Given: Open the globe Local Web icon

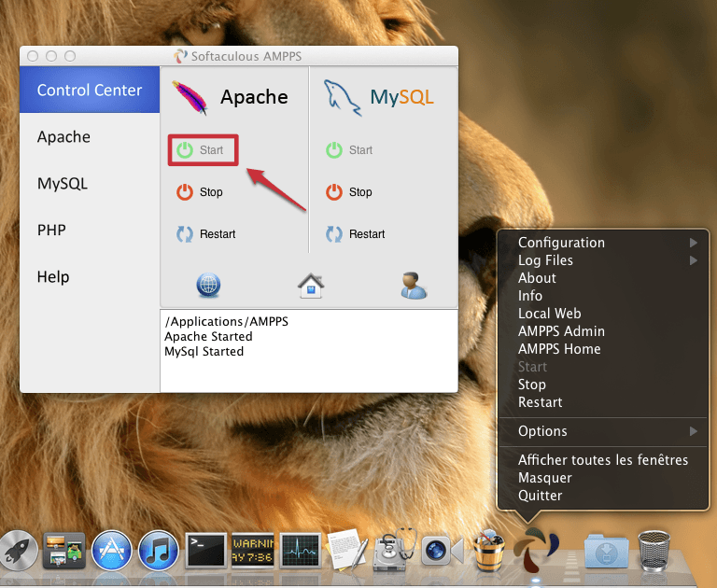Looking at the screenshot, I should tap(208, 286).
